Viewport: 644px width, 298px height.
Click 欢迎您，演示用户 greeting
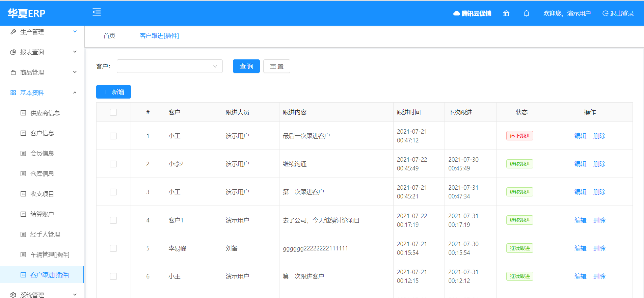(x=567, y=13)
